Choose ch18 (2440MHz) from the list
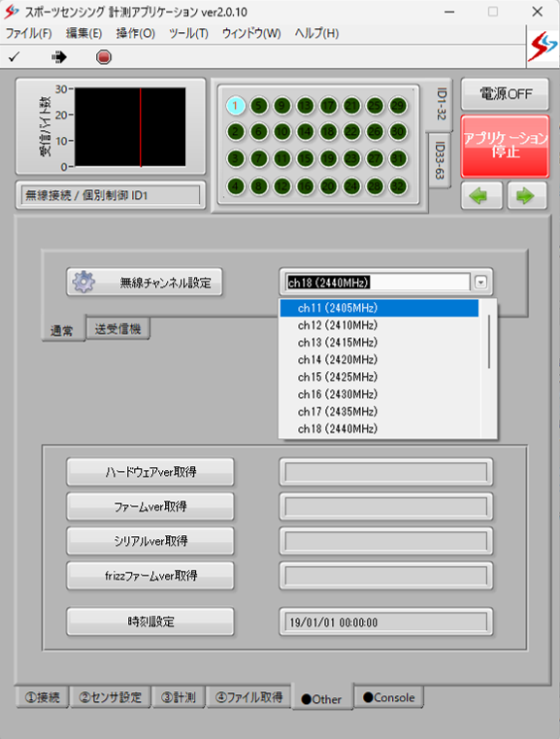 tap(379, 429)
